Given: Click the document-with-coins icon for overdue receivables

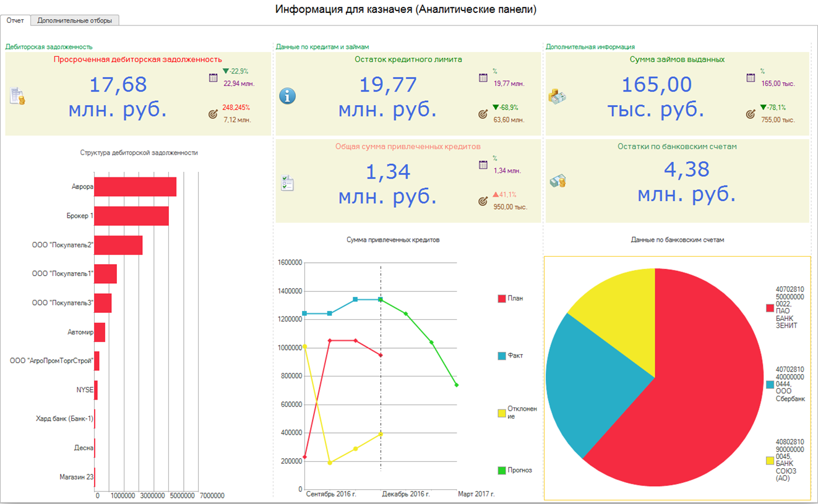Looking at the screenshot, I should coord(17,96).
